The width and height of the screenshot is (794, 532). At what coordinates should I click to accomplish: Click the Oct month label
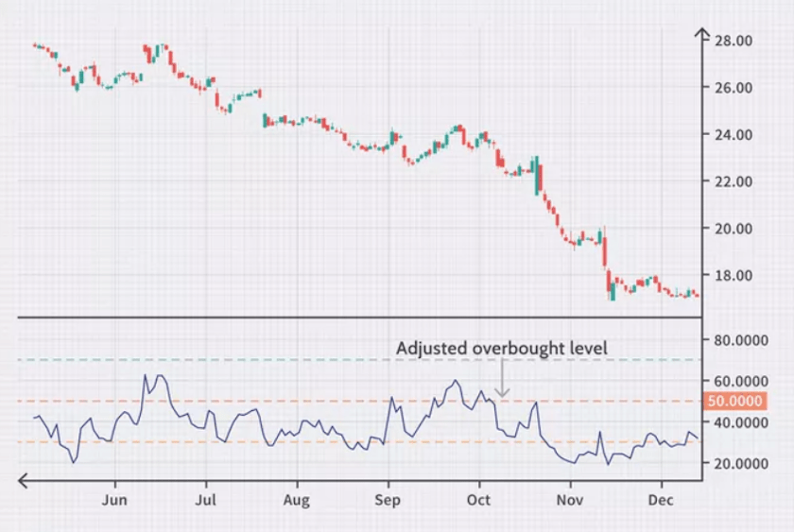tap(478, 500)
